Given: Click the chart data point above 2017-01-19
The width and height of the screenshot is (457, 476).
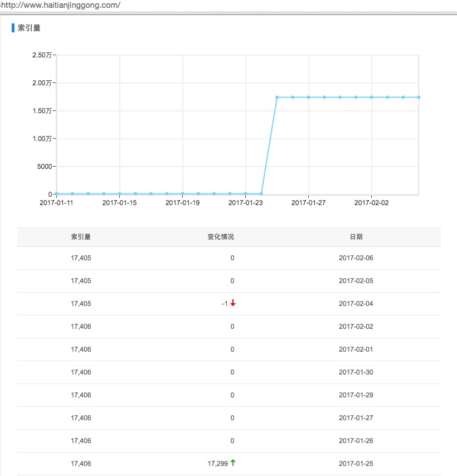Looking at the screenshot, I should coord(182,193).
